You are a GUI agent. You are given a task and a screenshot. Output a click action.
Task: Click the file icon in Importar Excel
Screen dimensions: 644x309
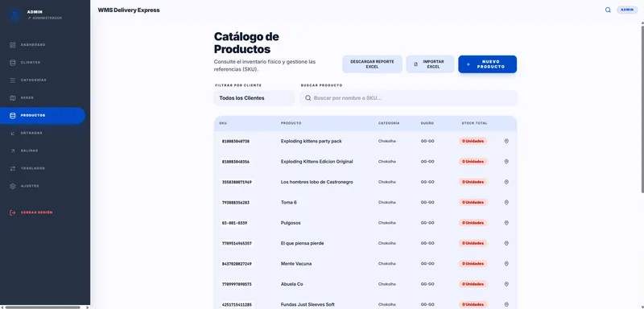point(415,64)
